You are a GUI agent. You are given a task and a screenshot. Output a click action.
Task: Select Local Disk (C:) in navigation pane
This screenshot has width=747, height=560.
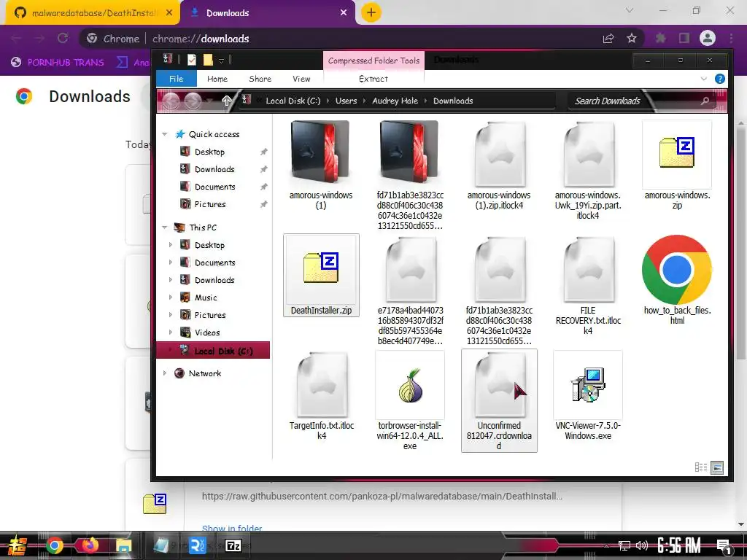213,351
